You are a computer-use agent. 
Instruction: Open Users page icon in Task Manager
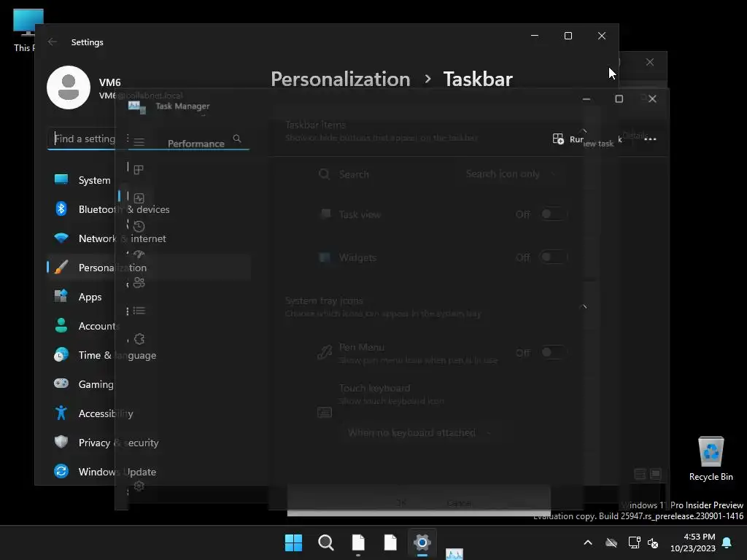(139, 282)
